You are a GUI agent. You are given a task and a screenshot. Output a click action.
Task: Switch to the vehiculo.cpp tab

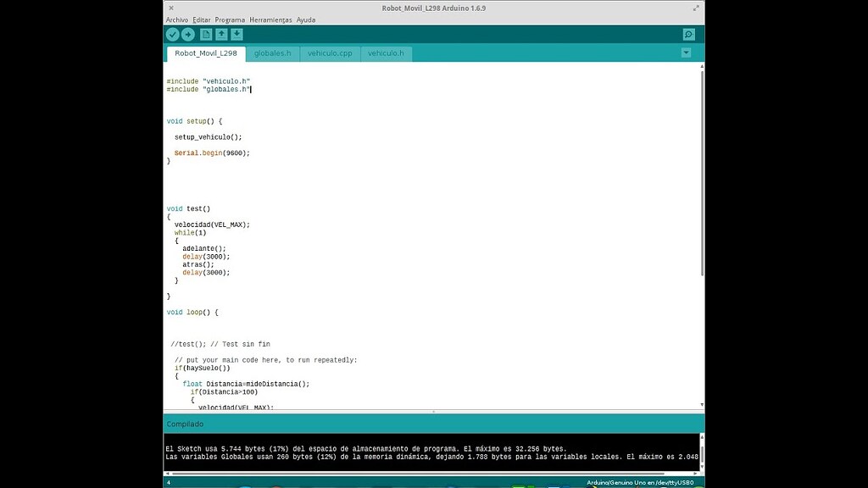[329, 53]
